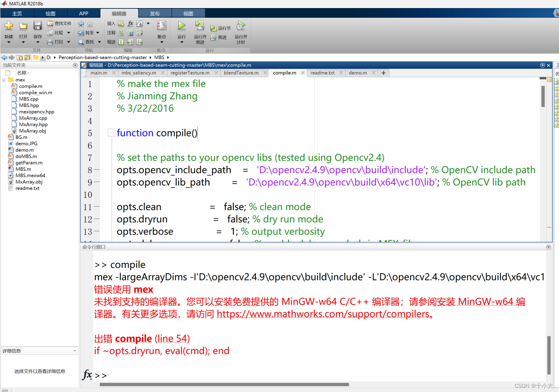Open the Current Folder panel actions menu
This screenshot has width=559, height=392.
pos(75,65)
